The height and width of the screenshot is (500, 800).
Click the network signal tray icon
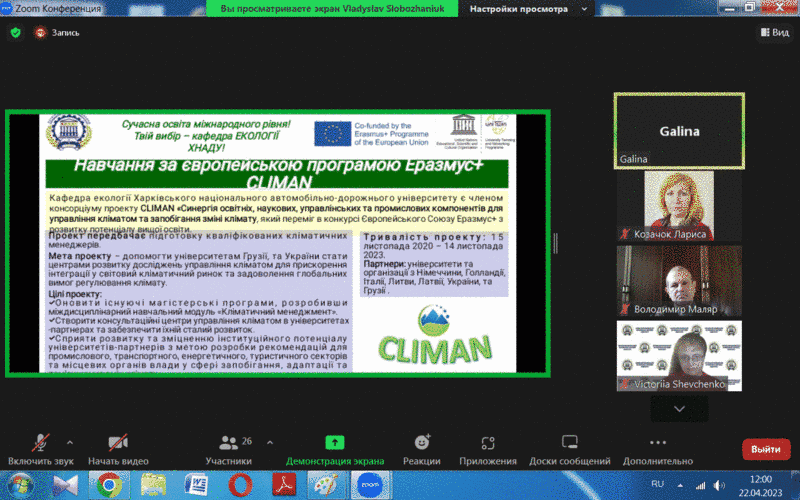[x=701, y=485]
